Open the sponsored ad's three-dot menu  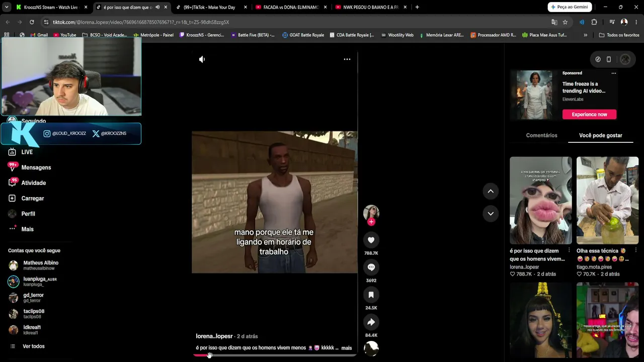tap(614, 73)
